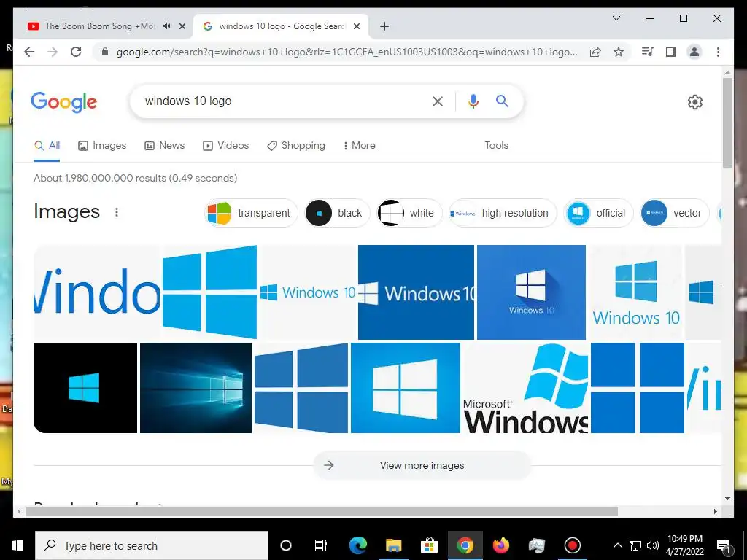Screen dimensions: 747x560
Task: Filter images by official chip
Action: 598,213
